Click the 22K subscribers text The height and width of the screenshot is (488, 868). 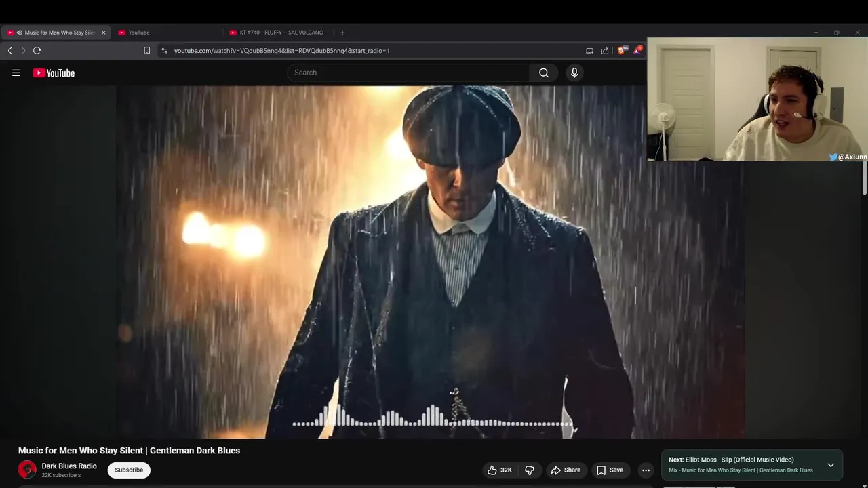[x=61, y=475]
